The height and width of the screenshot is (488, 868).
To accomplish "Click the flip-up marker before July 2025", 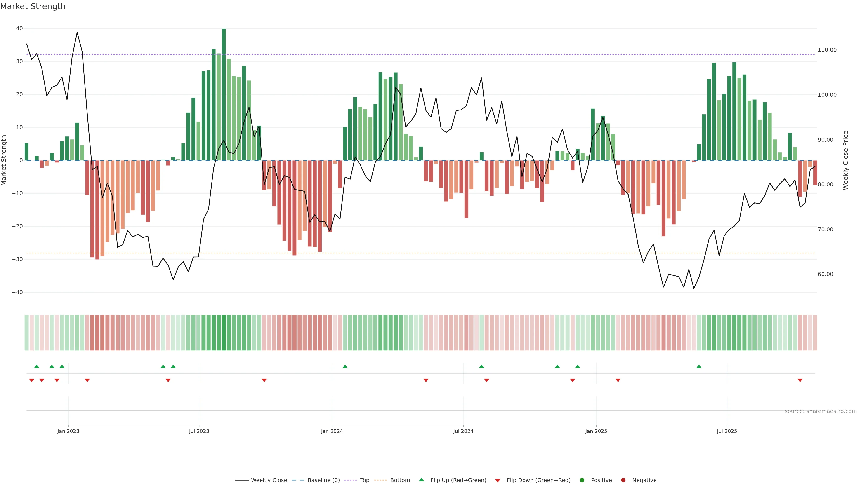I will point(699,366).
